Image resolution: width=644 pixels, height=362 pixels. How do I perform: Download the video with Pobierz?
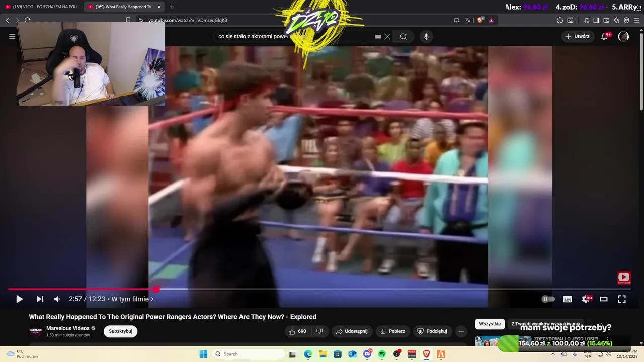392,331
